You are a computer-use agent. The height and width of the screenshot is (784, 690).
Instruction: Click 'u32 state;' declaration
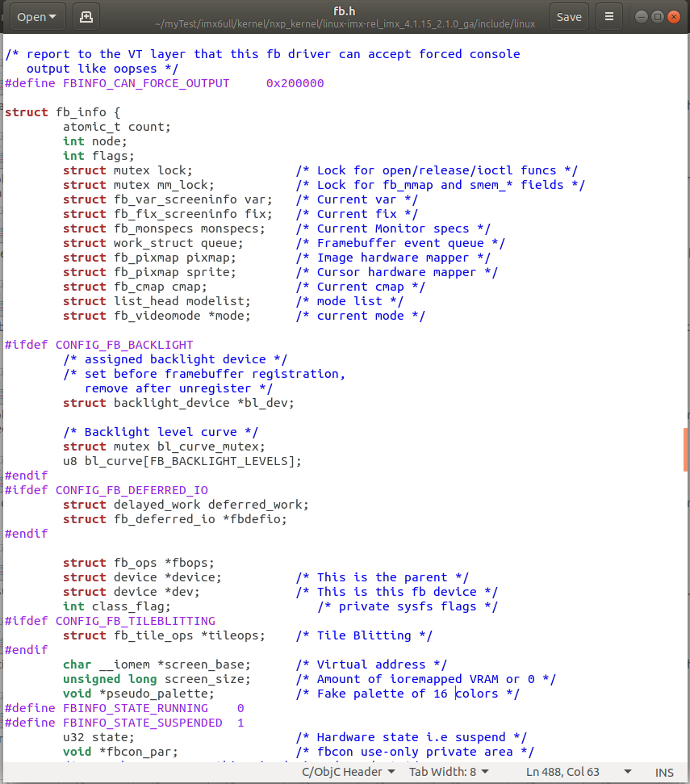point(98,737)
